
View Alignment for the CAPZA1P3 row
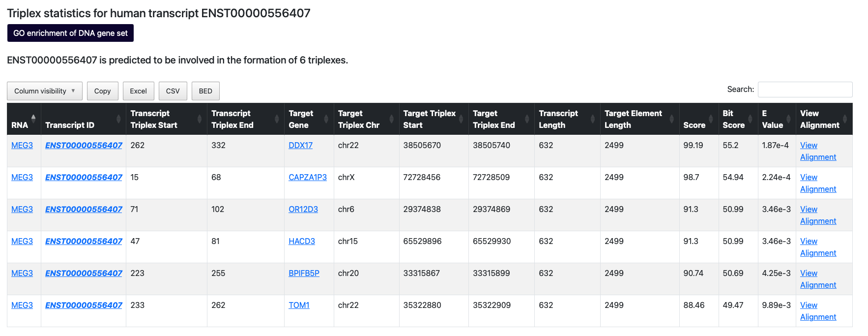click(818, 183)
